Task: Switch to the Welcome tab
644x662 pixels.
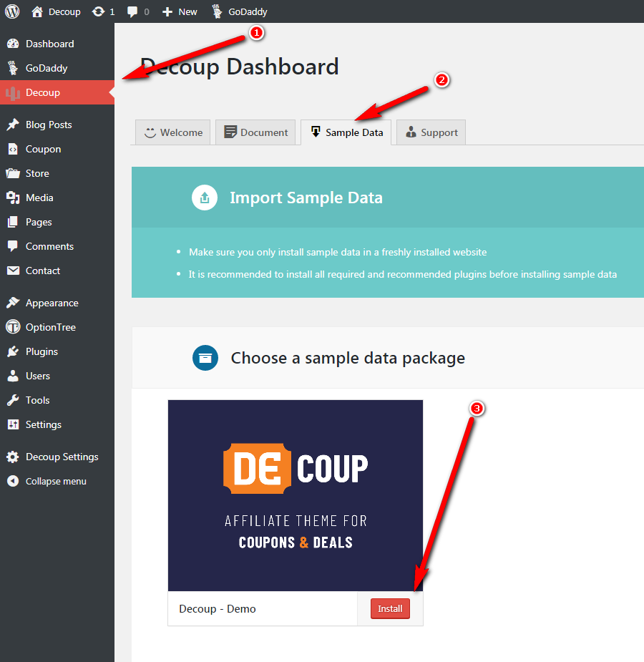Action: [173, 132]
